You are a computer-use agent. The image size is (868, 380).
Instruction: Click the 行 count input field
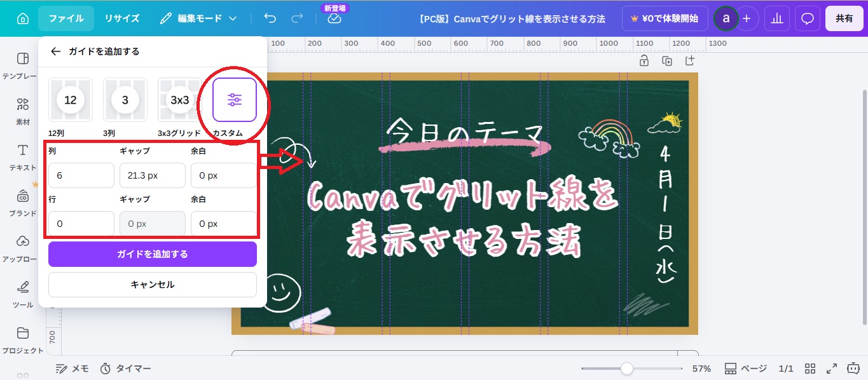point(81,224)
